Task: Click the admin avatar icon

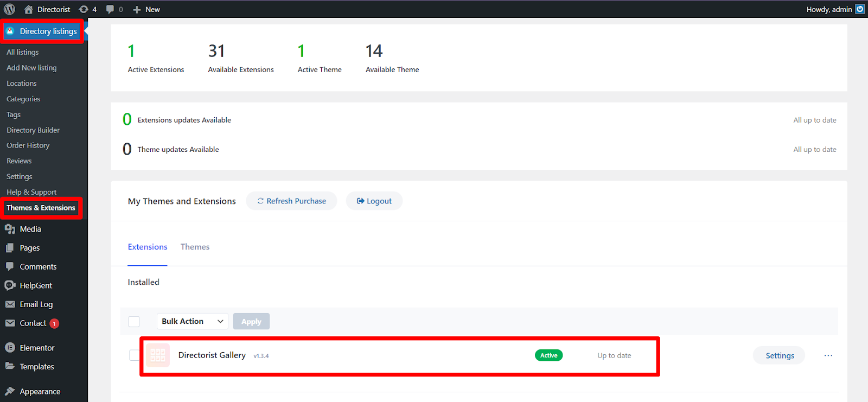Action: (x=860, y=9)
